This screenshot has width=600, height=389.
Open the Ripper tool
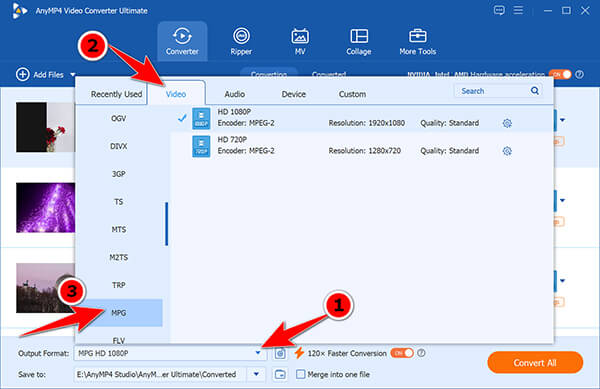click(x=241, y=42)
